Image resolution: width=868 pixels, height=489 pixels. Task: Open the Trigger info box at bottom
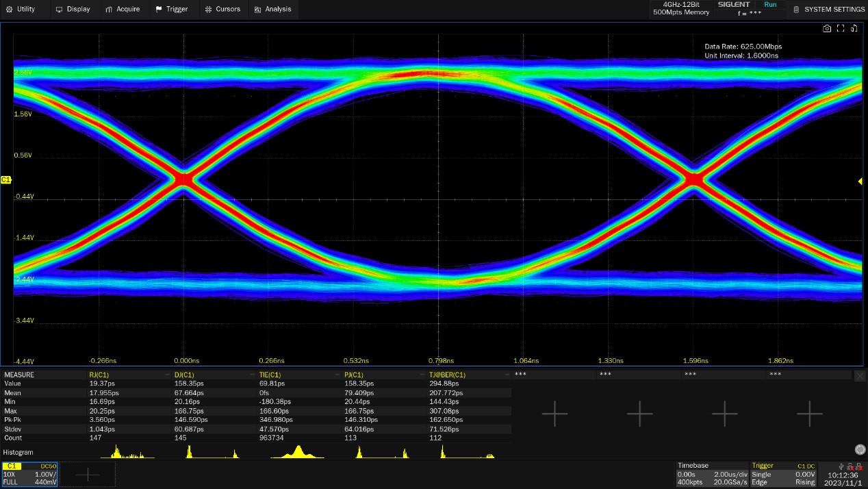pos(783,474)
